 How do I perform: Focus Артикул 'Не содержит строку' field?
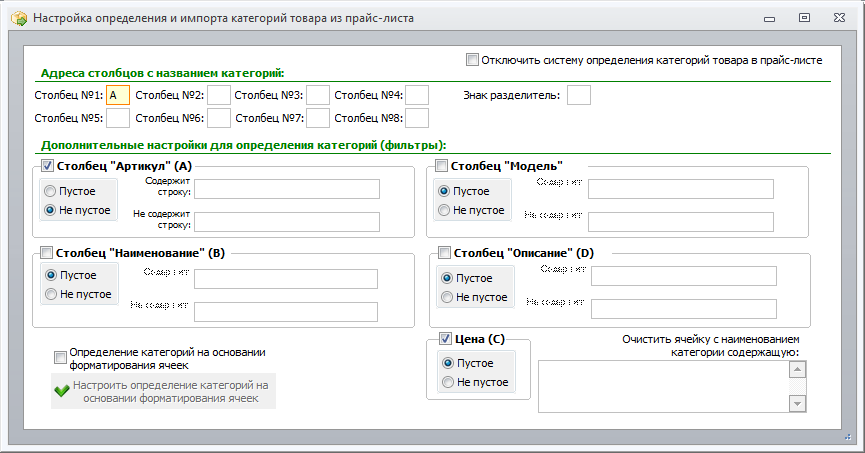pyautogui.click(x=287, y=222)
